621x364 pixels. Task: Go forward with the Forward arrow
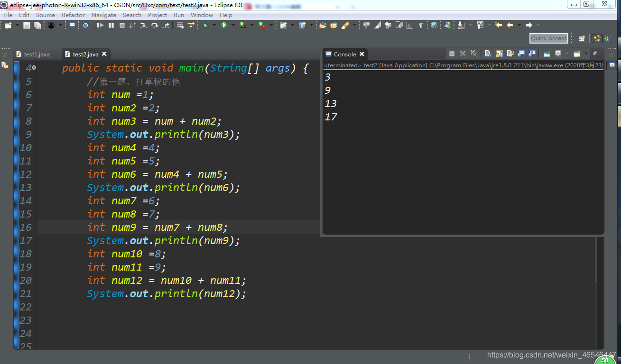tap(529, 25)
